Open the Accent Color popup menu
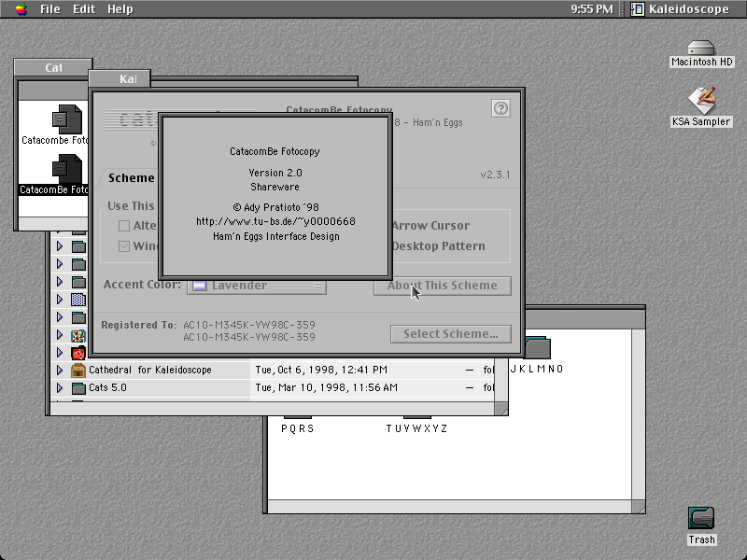Viewport: 747px width, 560px height. point(256,286)
